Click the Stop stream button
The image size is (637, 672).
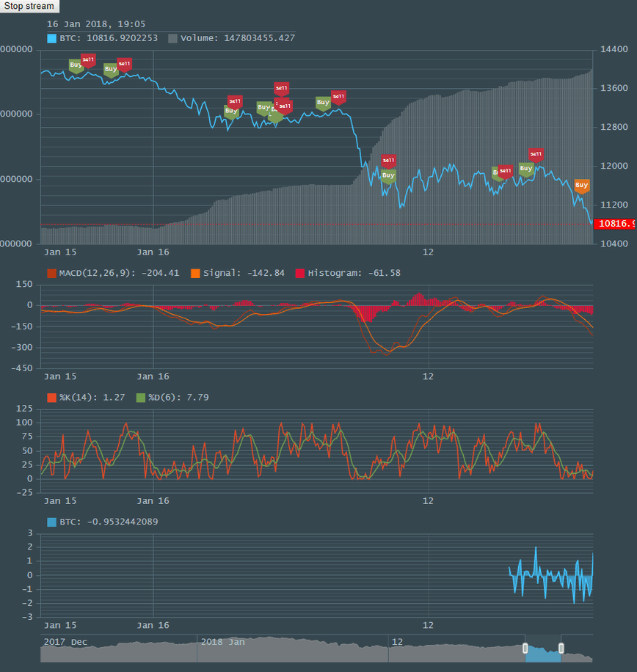(x=29, y=6)
